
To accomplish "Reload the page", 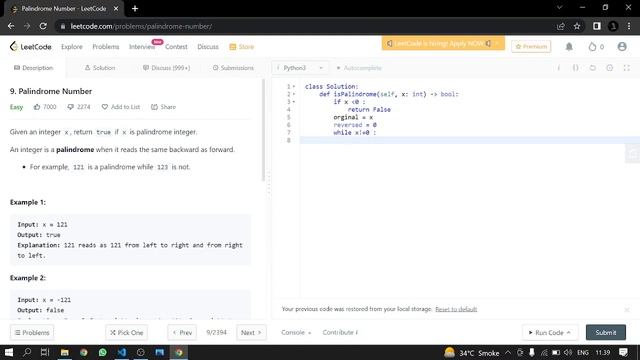I will [43, 26].
